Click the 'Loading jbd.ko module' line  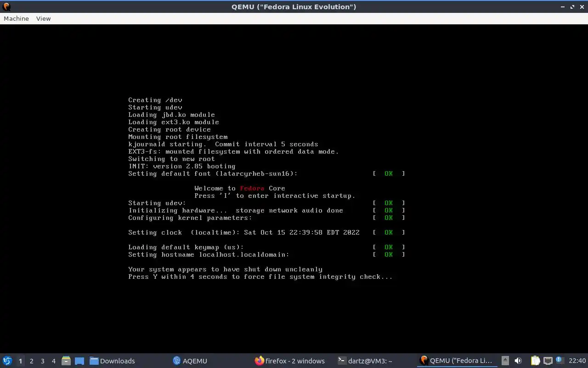[x=171, y=115]
